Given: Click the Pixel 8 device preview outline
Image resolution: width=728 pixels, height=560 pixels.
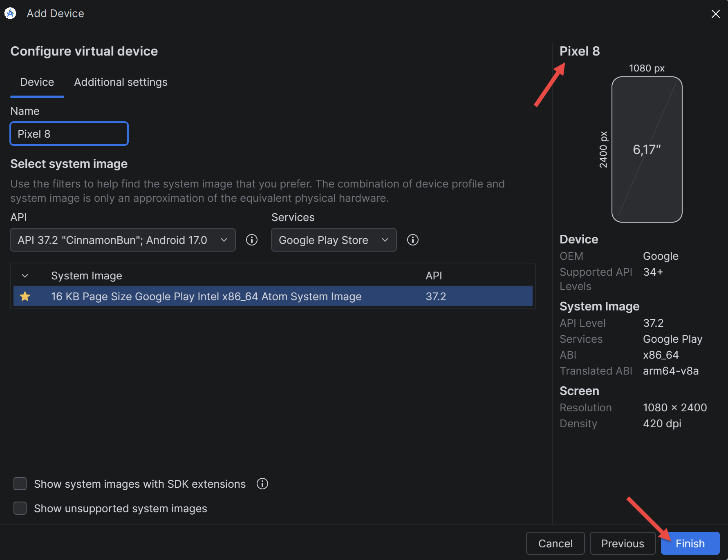Looking at the screenshot, I should coord(647,149).
